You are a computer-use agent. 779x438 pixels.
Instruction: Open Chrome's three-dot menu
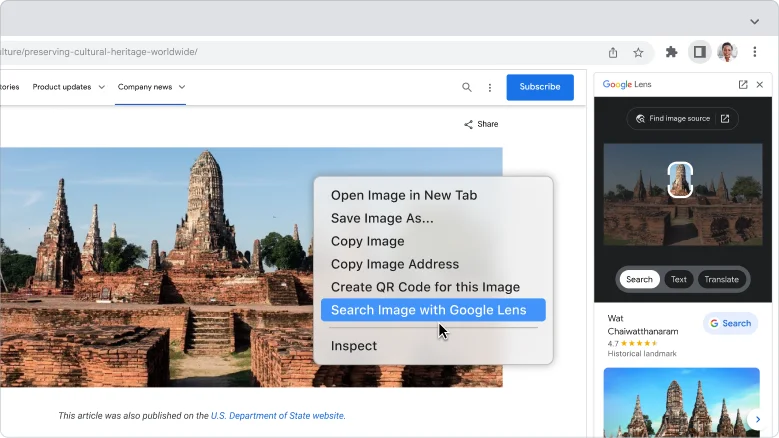755,52
